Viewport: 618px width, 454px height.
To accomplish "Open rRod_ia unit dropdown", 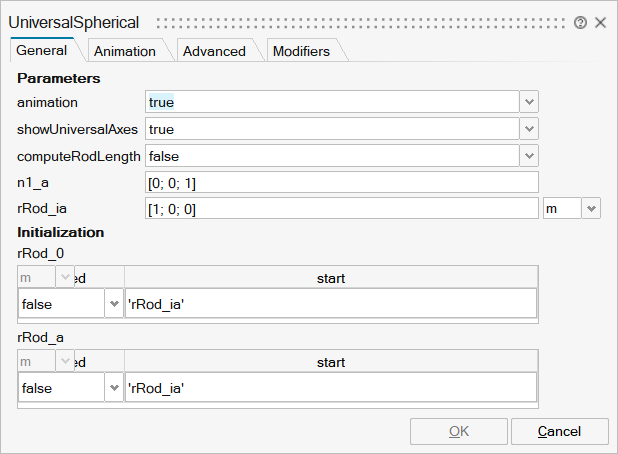I will pyautogui.click(x=590, y=208).
